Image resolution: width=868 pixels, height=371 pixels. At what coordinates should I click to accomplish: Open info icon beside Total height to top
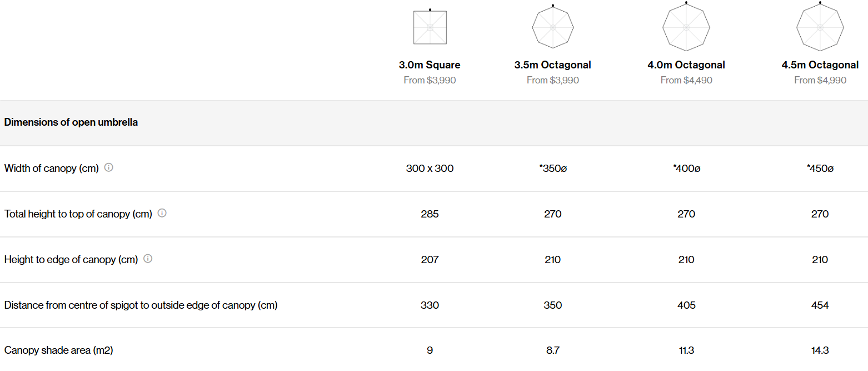pos(162,213)
